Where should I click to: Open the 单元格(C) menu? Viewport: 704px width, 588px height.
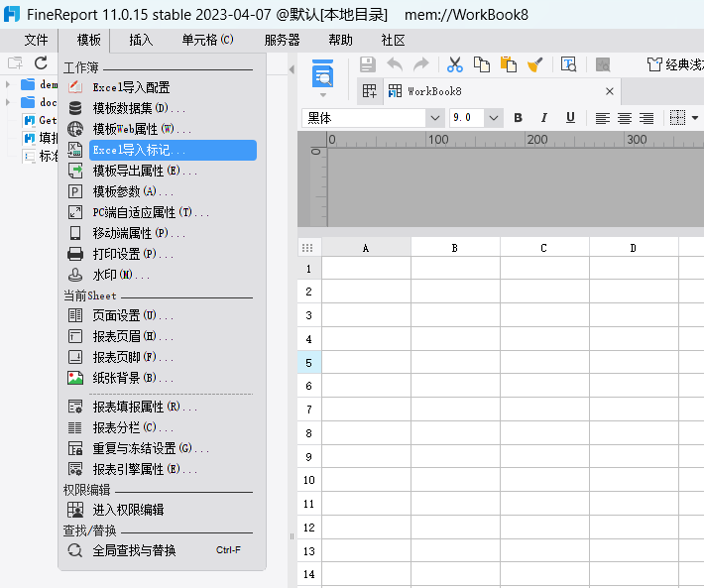207,40
